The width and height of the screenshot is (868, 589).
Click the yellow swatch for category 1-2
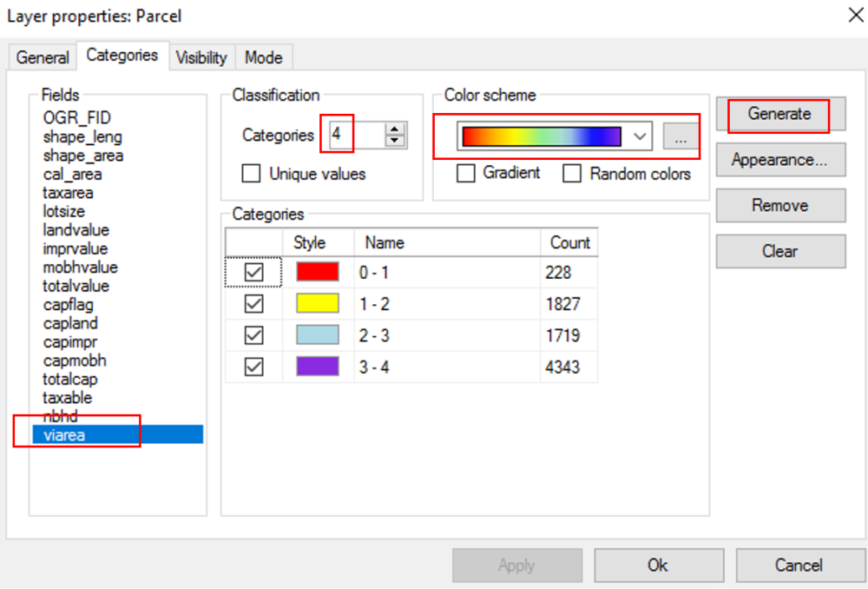[319, 302]
